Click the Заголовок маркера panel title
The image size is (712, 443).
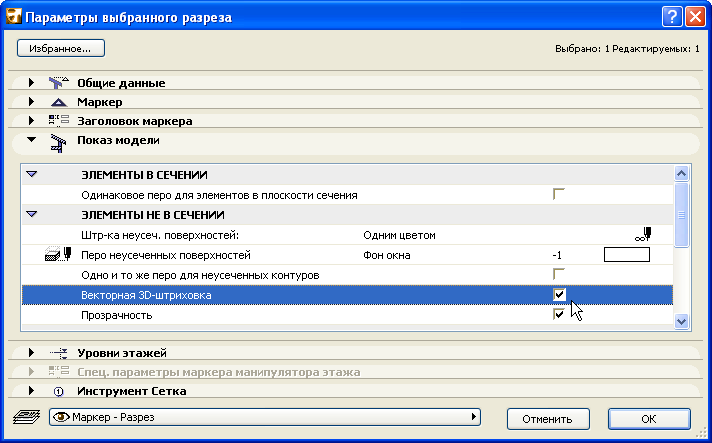(135, 121)
